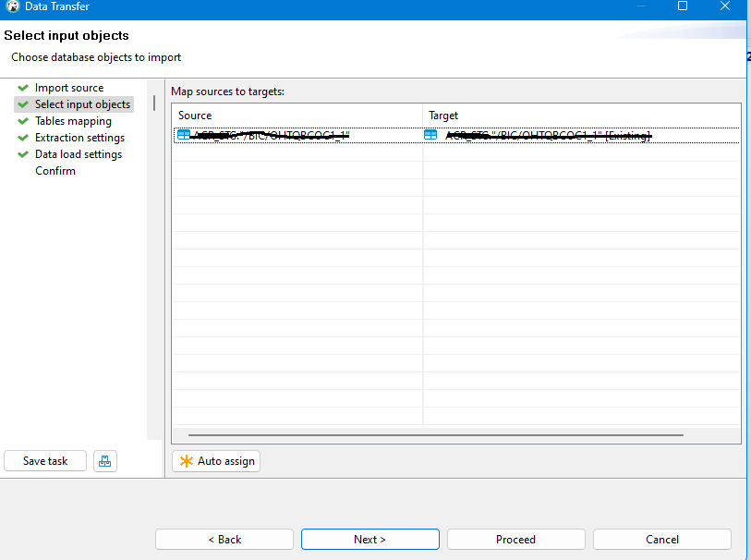751x560 pixels.
Task: Click the blue table icon in Source row
Action: (182, 135)
